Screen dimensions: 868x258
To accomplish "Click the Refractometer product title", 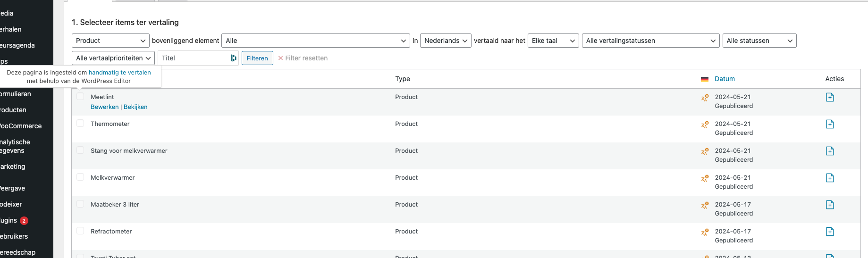I will (111, 232).
